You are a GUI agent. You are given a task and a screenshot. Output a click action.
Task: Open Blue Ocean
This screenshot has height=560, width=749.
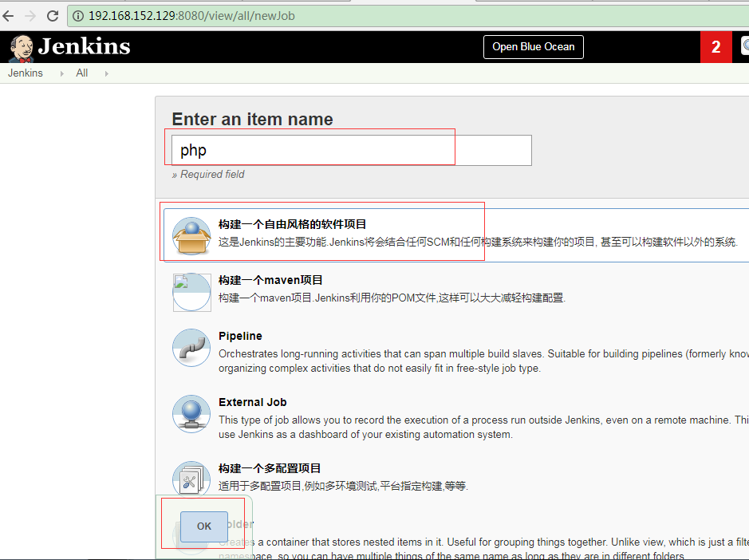tap(533, 47)
